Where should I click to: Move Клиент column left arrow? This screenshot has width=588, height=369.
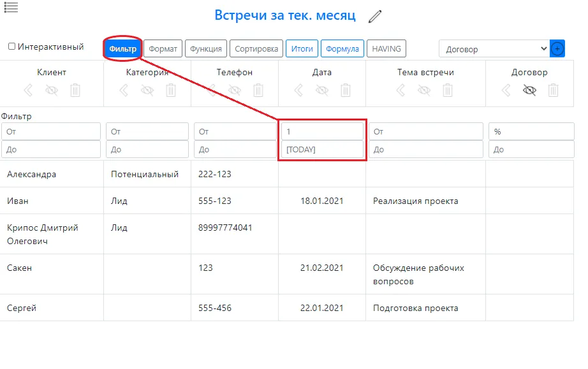[28, 90]
